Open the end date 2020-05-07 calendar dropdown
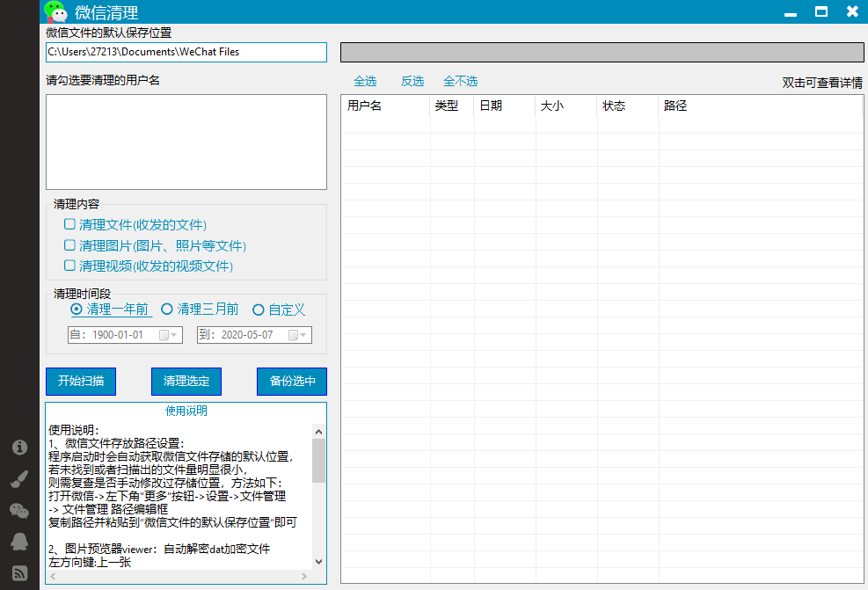Image resolution: width=868 pixels, height=590 pixels. [298, 335]
